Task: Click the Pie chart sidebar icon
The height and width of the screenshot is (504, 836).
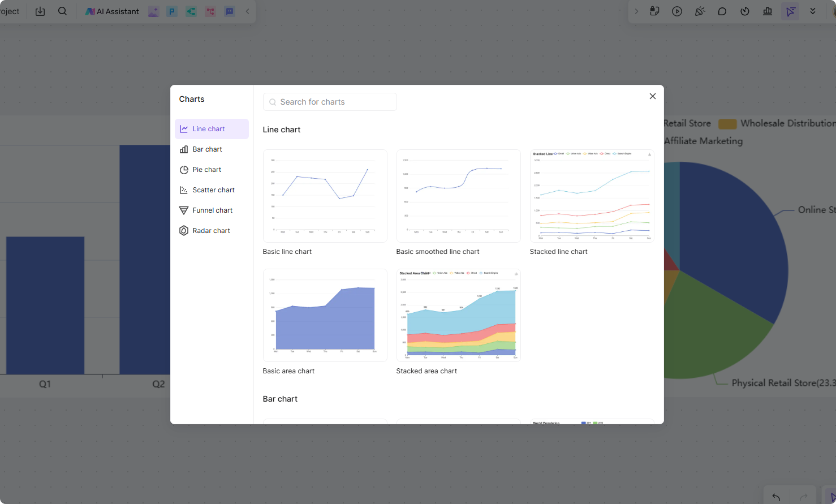Action: click(x=184, y=170)
